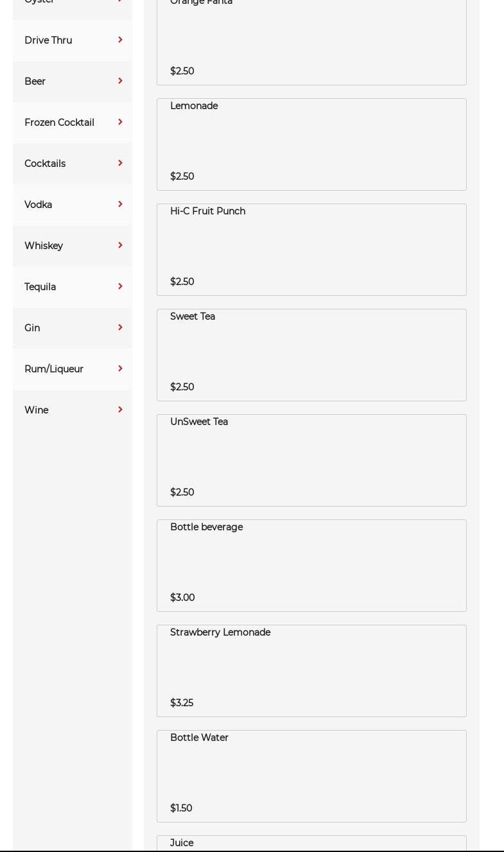Image resolution: width=504 pixels, height=852 pixels.
Task: Open the Orange Fanta item card
Action: click(x=311, y=42)
